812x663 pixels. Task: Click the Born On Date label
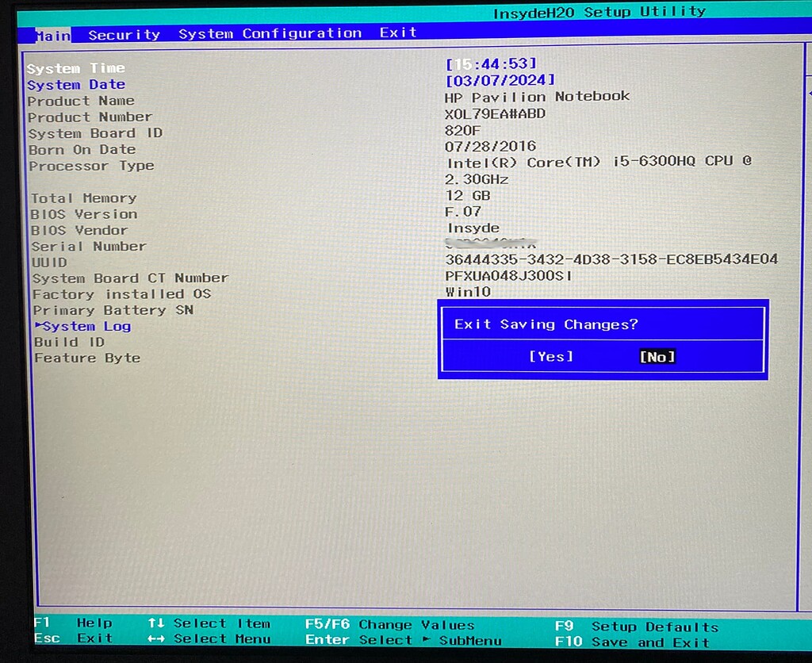tap(82, 150)
